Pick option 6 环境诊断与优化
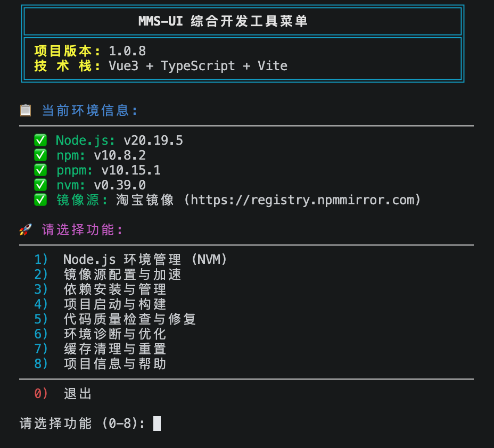Viewport: 494px width, 448px height. click(100, 334)
